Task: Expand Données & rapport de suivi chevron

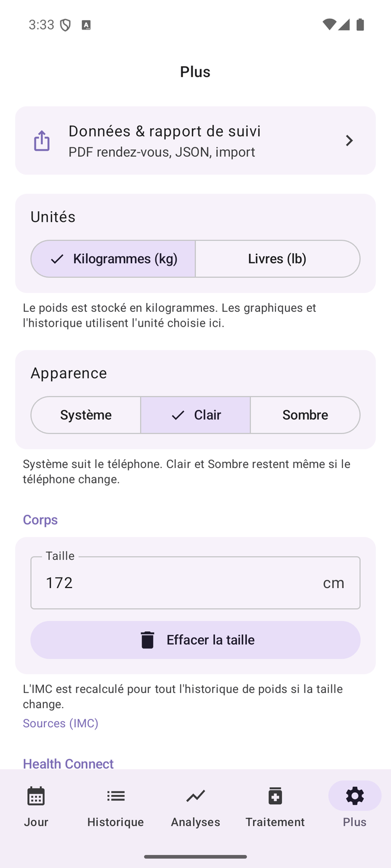Action: click(x=349, y=141)
